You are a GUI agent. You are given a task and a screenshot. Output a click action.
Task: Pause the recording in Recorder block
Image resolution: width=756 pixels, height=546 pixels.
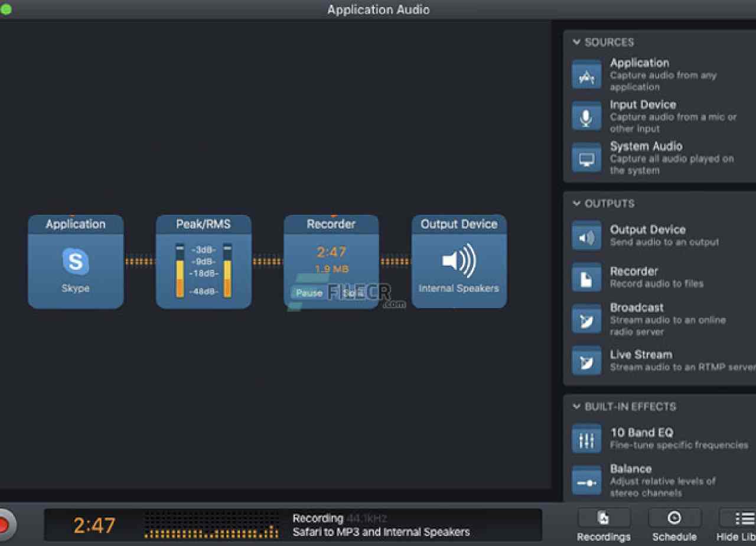pyautogui.click(x=309, y=293)
